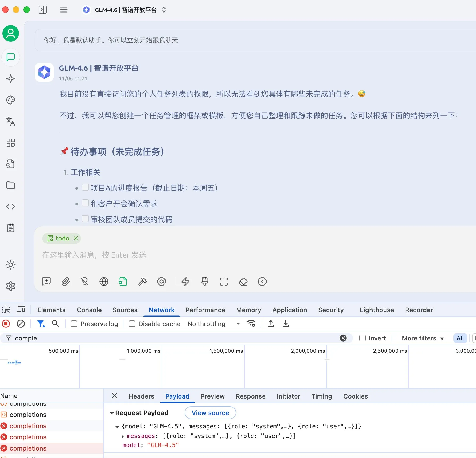This screenshot has height=458, width=476.
Task: Select the All requests filter button
Action: pyautogui.click(x=460, y=338)
